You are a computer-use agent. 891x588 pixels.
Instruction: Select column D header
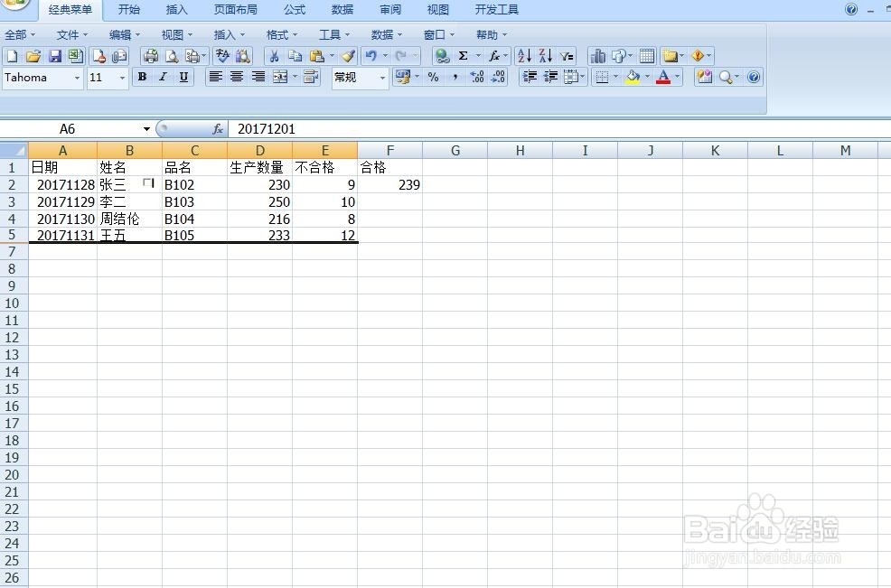(259, 150)
